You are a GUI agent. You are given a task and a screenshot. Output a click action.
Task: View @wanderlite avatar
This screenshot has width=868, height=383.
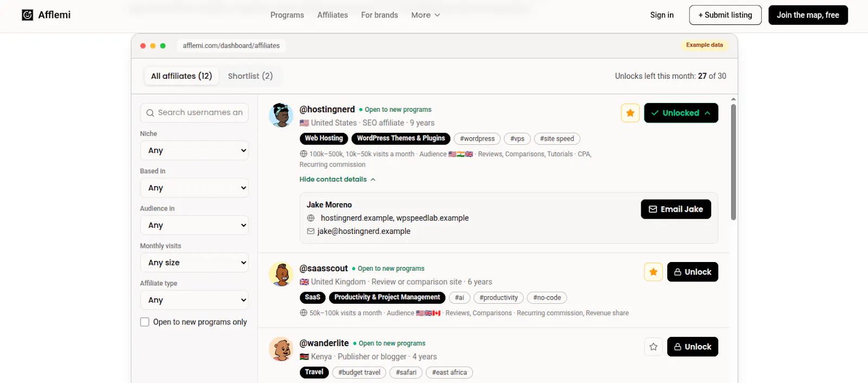[281, 349]
